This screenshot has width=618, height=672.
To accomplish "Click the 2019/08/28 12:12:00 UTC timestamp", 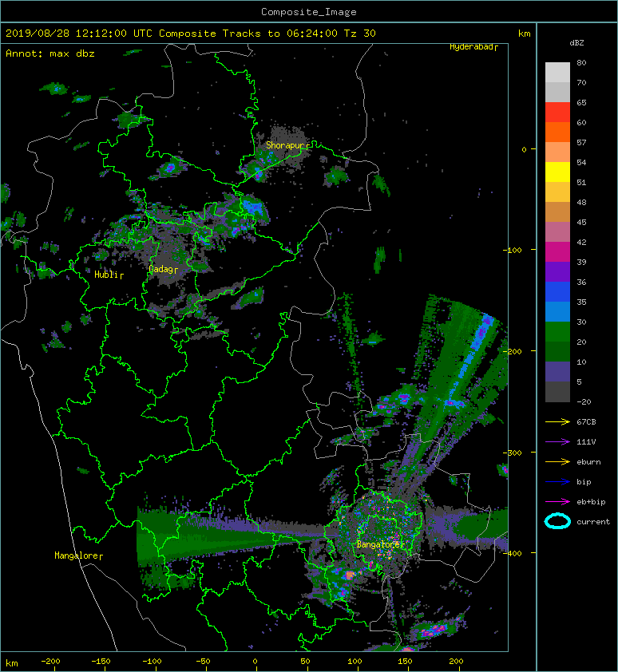I will point(79,34).
